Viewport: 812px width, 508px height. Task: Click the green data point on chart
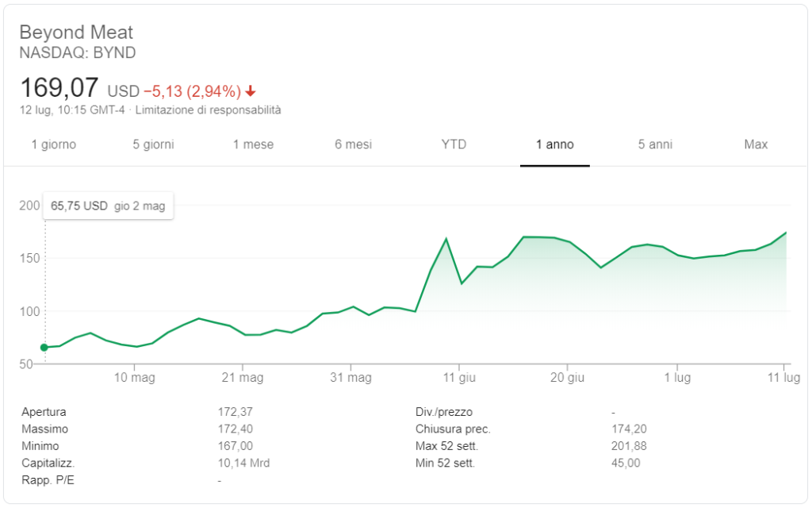[44, 348]
